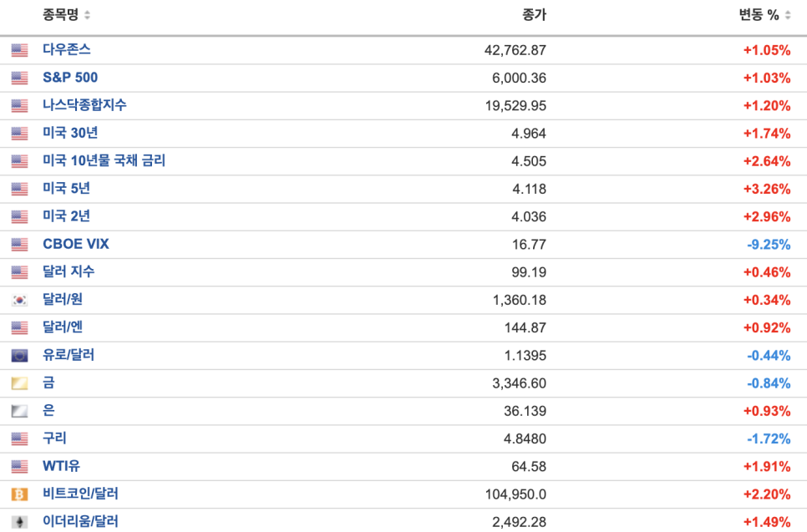The image size is (807, 532).
Task: Select the 64.58 WTI price
Action: [x=529, y=467]
